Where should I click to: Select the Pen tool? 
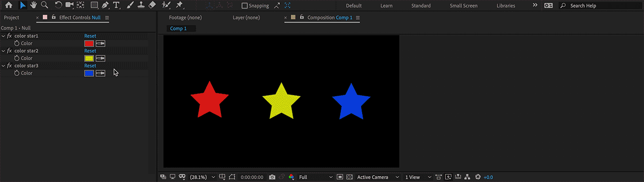point(105,5)
